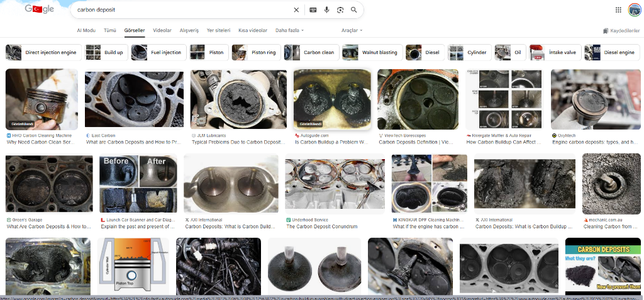The height and width of the screenshot is (300, 644).
Task: Filter by the Cylinder chip
Action: pos(469,53)
